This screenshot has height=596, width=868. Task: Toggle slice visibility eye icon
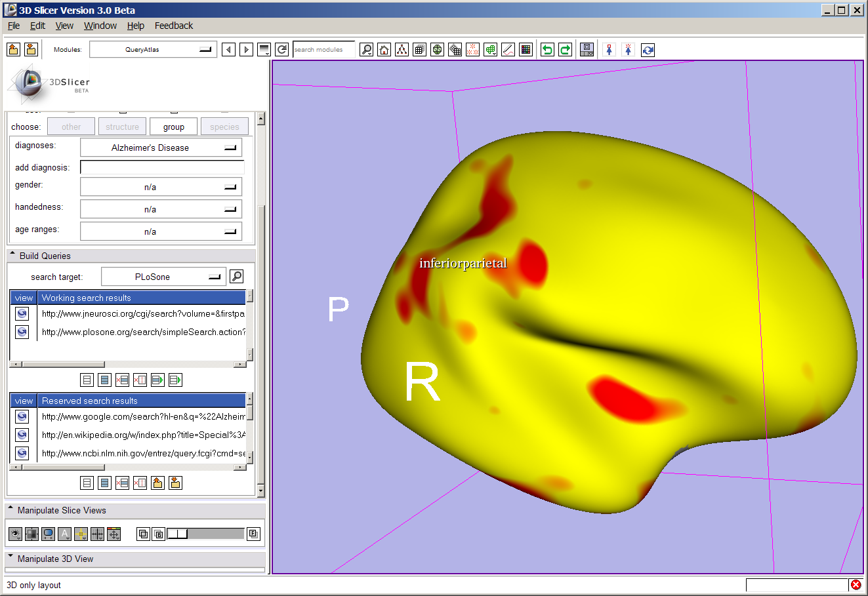tap(15, 534)
